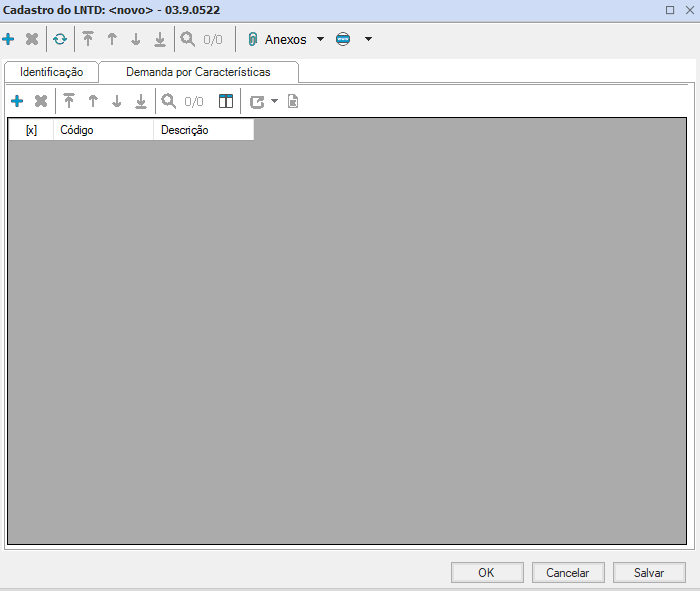The height and width of the screenshot is (592, 700).
Task: Click the grid toolbar delete X icon
Action: pos(41,101)
